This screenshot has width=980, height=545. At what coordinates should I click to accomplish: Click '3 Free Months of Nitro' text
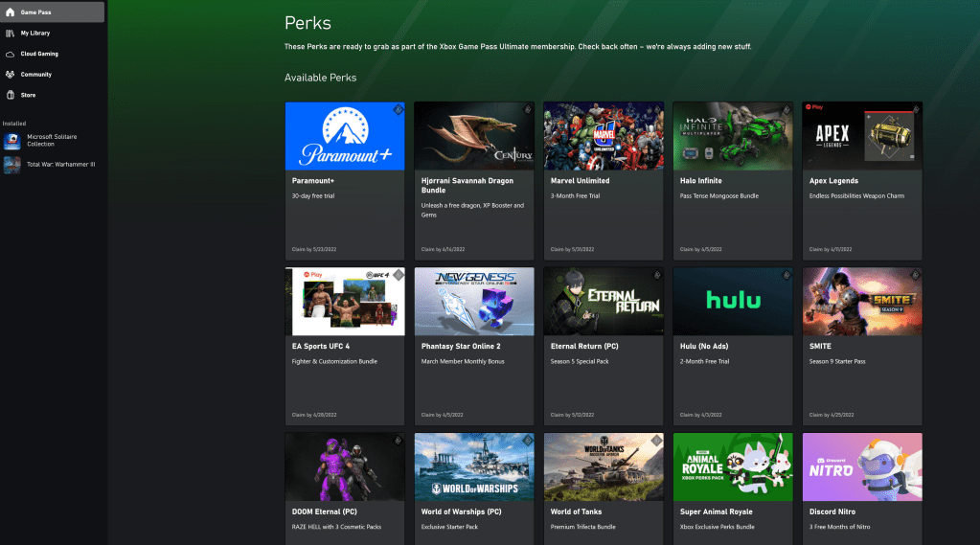839,527
